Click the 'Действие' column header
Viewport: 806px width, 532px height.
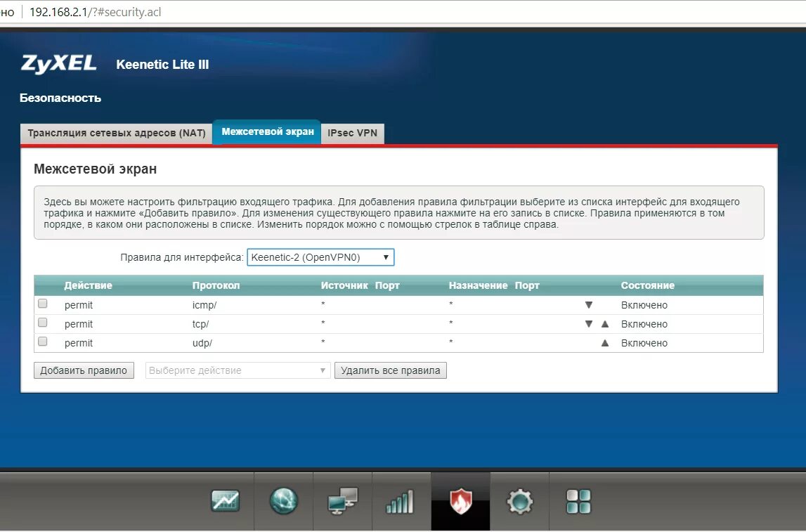click(88, 285)
